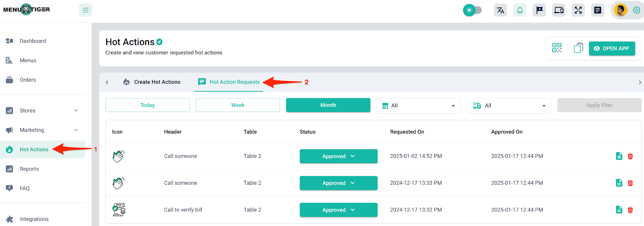Screen dimensions: 644x226
Task: Select Hot Actions in sidebar
Action: coord(43,149)
